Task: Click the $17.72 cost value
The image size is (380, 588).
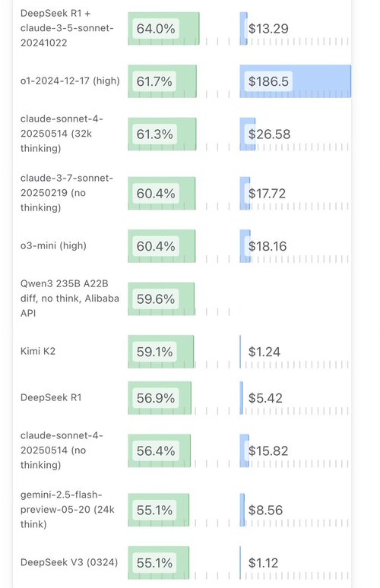Action: 267,194
